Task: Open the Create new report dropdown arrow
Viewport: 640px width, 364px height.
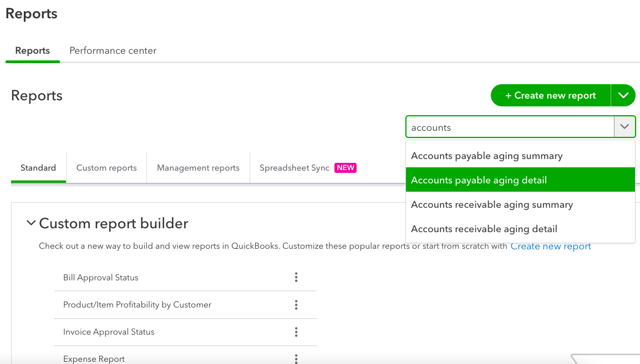Action: point(623,95)
